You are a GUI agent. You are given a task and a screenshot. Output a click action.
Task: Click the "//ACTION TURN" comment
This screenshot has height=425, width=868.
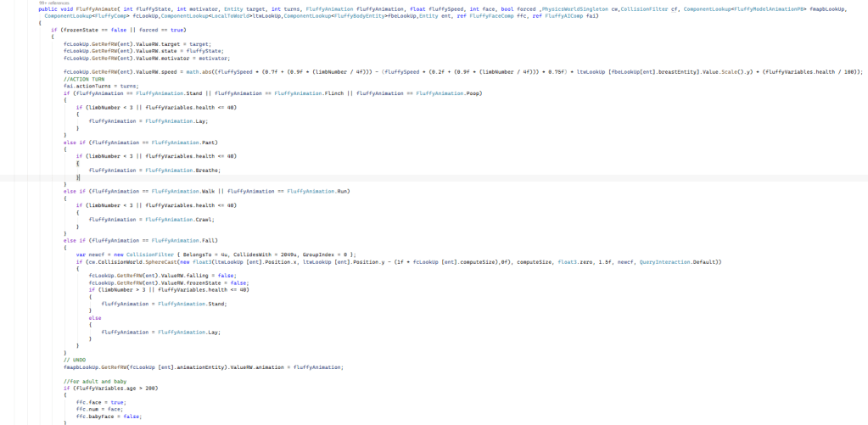84,79
